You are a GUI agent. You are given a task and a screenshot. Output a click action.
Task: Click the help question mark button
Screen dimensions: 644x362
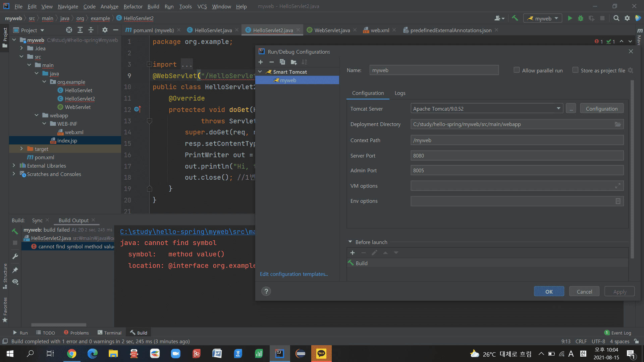click(266, 291)
